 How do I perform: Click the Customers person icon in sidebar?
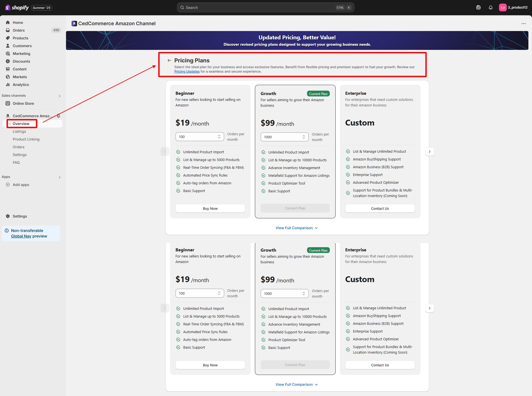click(x=8, y=46)
